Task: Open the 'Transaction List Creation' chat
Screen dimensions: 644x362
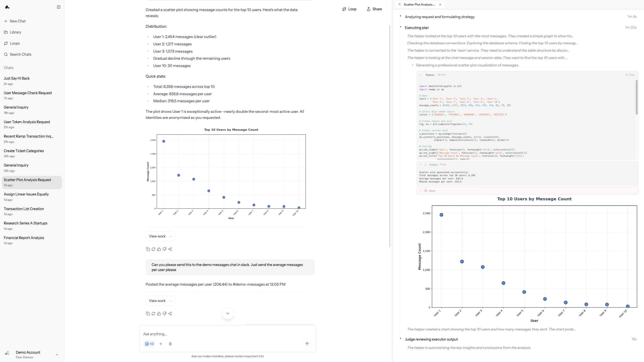Action: [x=32, y=211]
